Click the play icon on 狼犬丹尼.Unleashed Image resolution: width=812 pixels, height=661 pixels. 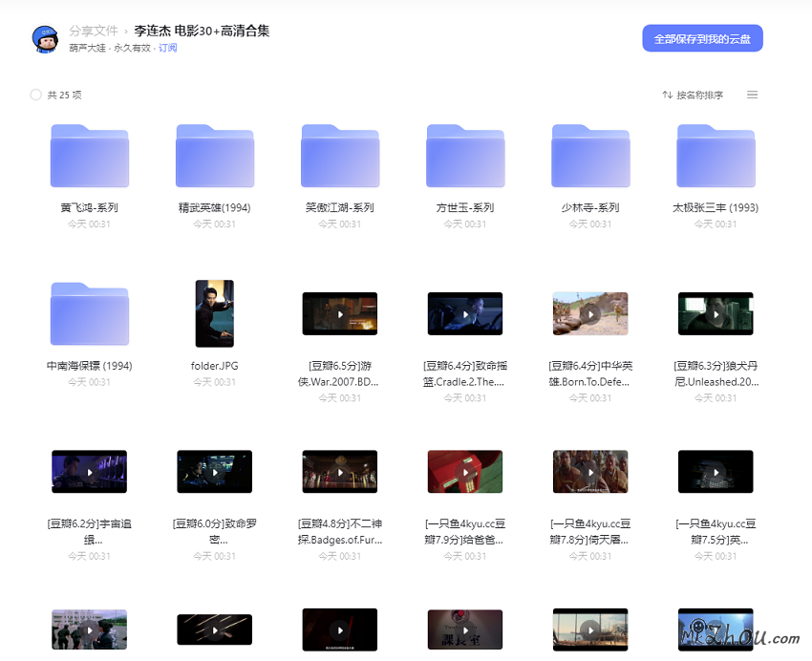point(716,313)
